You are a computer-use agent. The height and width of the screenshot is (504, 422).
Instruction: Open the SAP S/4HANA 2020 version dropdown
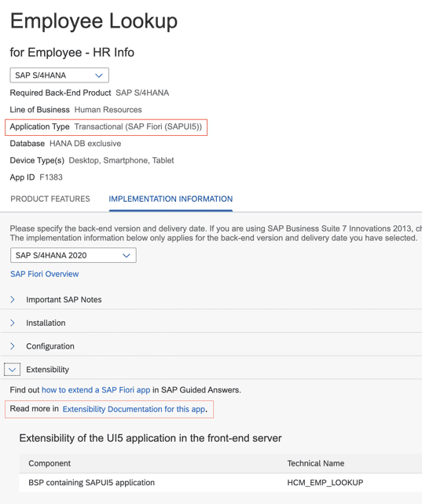click(73, 255)
